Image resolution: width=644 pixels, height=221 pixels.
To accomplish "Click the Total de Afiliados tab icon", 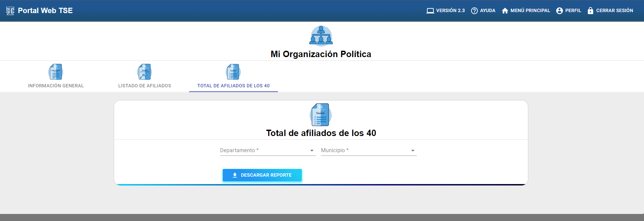I will point(233,72).
